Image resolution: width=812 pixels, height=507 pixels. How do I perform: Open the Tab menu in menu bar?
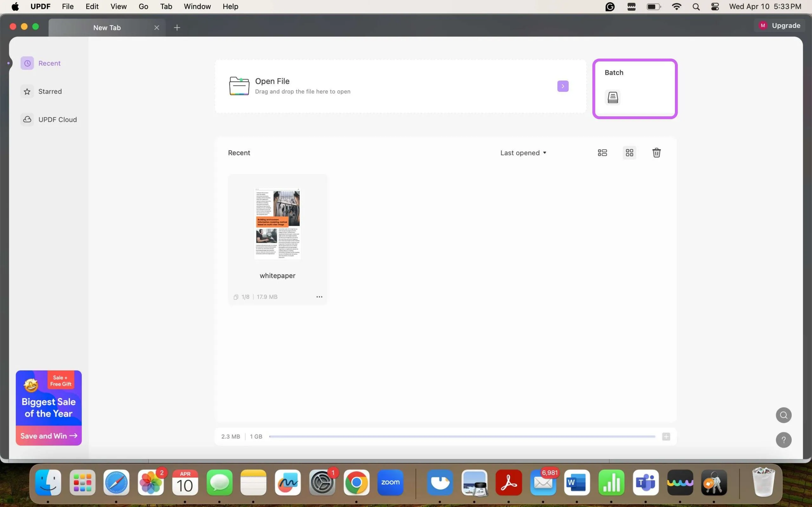pyautogui.click(x=166, y=6)
